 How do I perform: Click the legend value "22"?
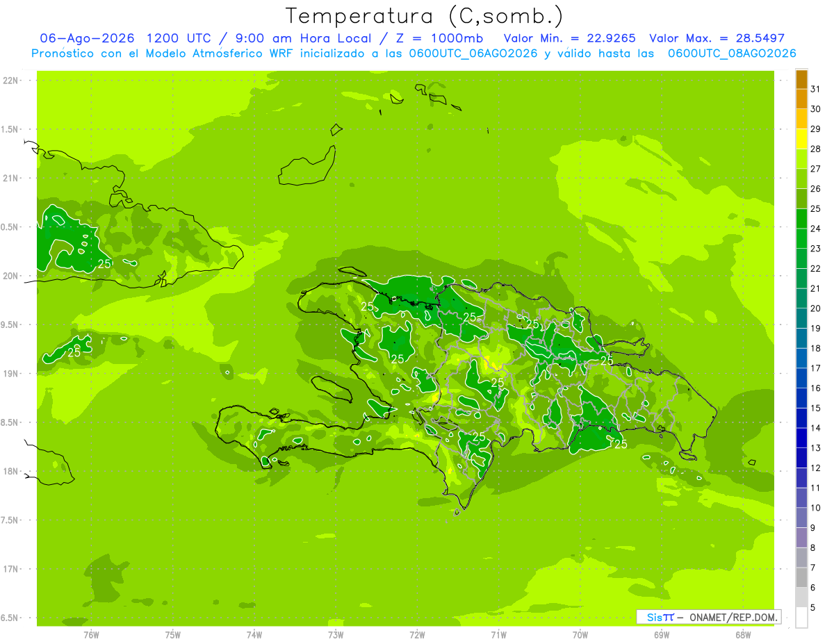tap(815, 268)
